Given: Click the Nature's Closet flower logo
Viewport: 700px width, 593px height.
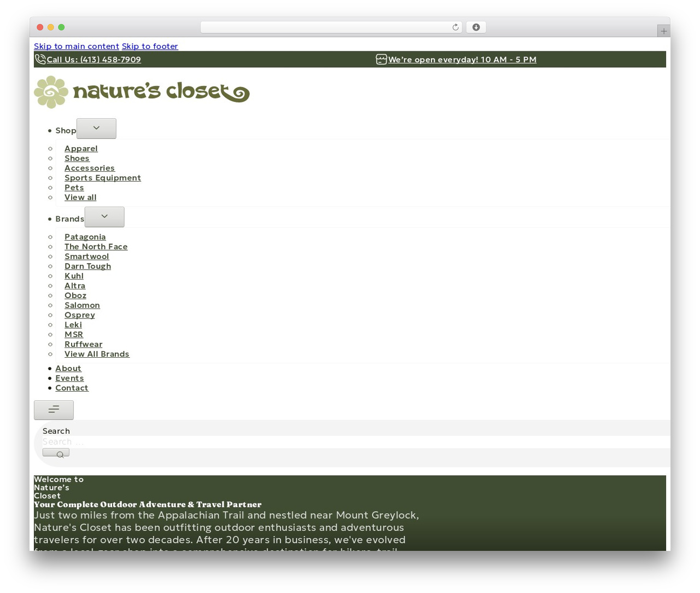Looking at the screenshot, I should click(51, 92).
